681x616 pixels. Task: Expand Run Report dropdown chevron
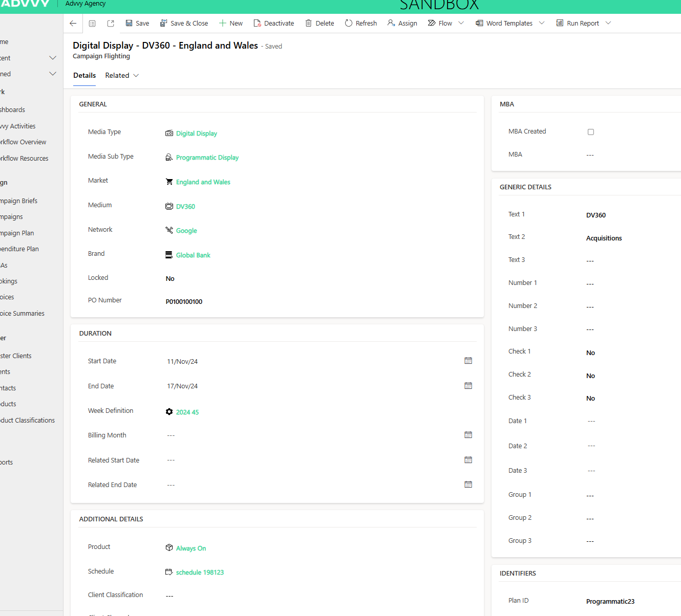pyautogui.click(x=608, y=23)
